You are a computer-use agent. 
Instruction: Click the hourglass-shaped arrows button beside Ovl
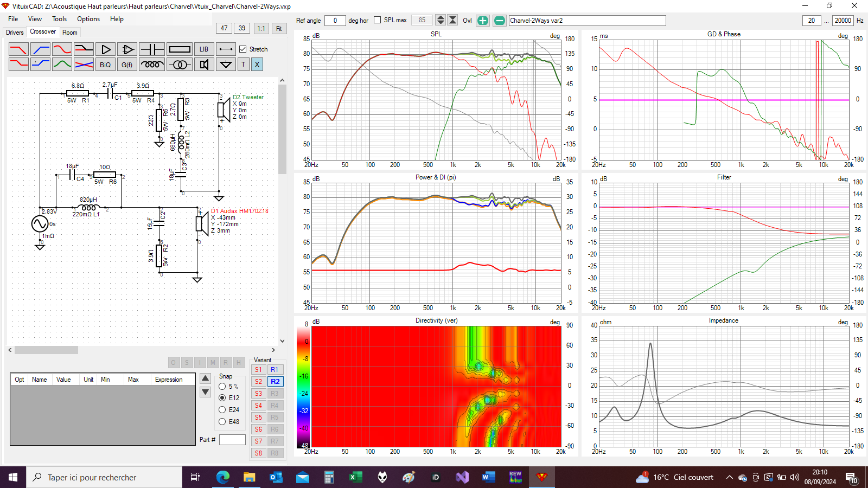pos(453,20)
